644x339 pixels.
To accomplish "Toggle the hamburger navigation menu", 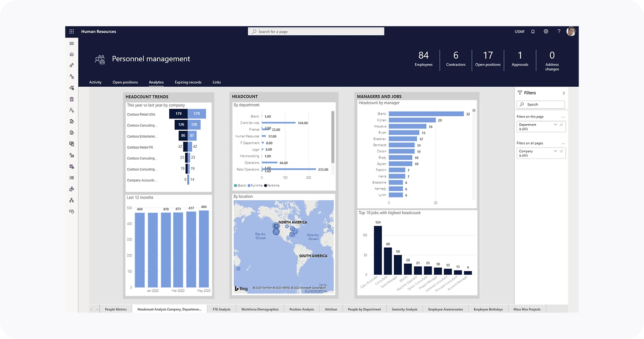I will [x=72, y=43].
